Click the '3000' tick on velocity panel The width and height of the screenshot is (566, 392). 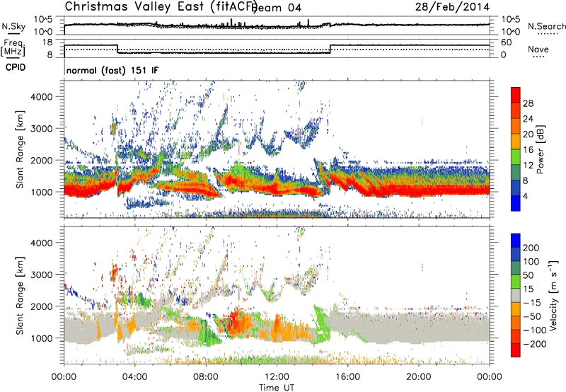42,275
